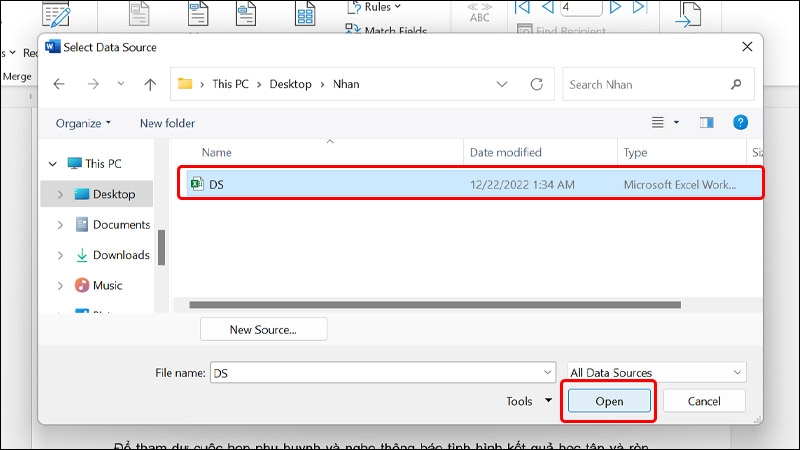Open the Organize menu
This screenshot has width=800, height=450.
(x=83, y=123)
